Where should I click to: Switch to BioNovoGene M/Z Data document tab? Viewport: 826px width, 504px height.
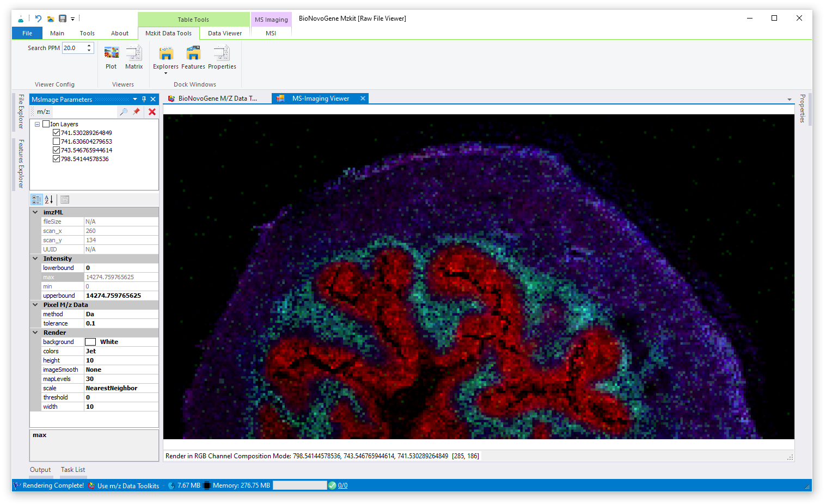[x=217, y=99]
